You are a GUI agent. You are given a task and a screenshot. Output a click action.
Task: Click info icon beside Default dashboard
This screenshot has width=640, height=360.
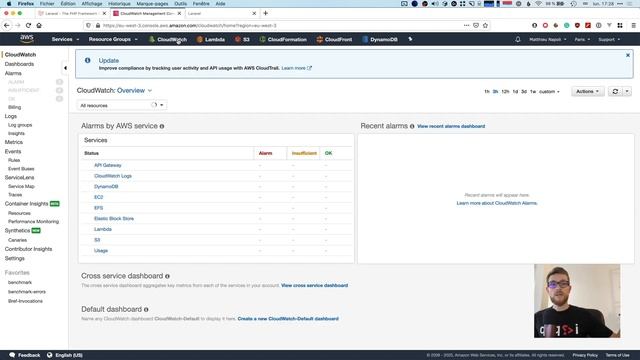point(146,310)
